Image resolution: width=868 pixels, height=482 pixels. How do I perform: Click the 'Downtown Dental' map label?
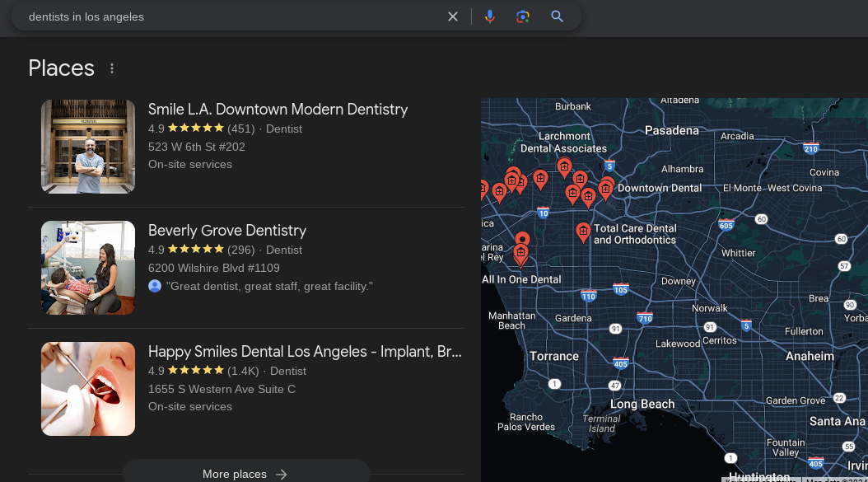(x=660, y=188)
